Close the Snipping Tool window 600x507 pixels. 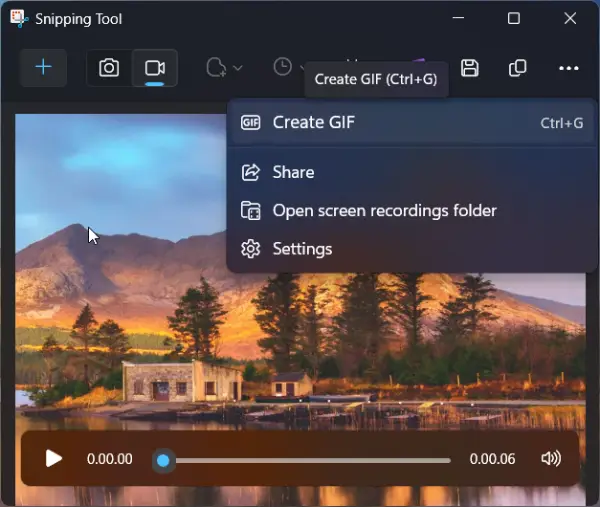click(570, 18)
